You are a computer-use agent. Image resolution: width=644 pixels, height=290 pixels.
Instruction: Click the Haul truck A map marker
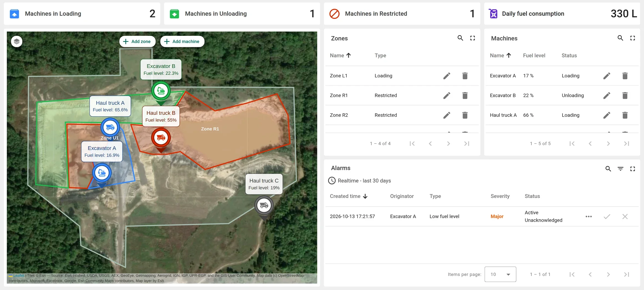click(x=110, y=128)
